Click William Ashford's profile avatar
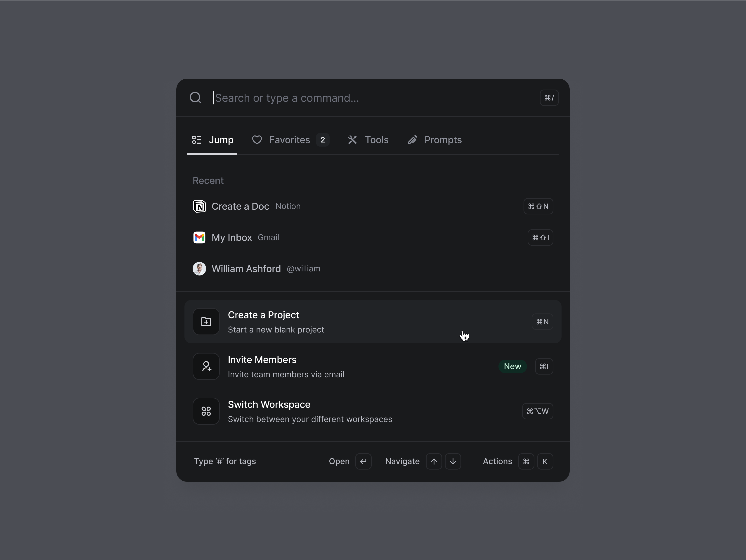The image size is (746, 560). click(199, 268)
